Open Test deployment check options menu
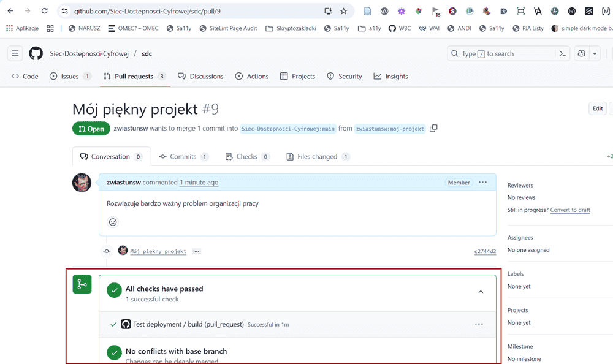 (479, 324)
